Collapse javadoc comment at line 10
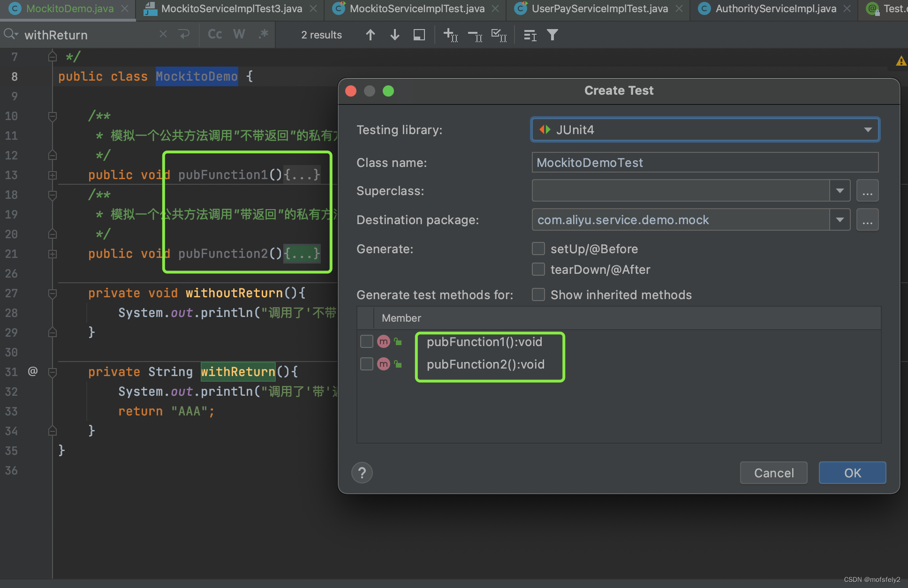This screenshot has height=588, width=908. point(53,116)
